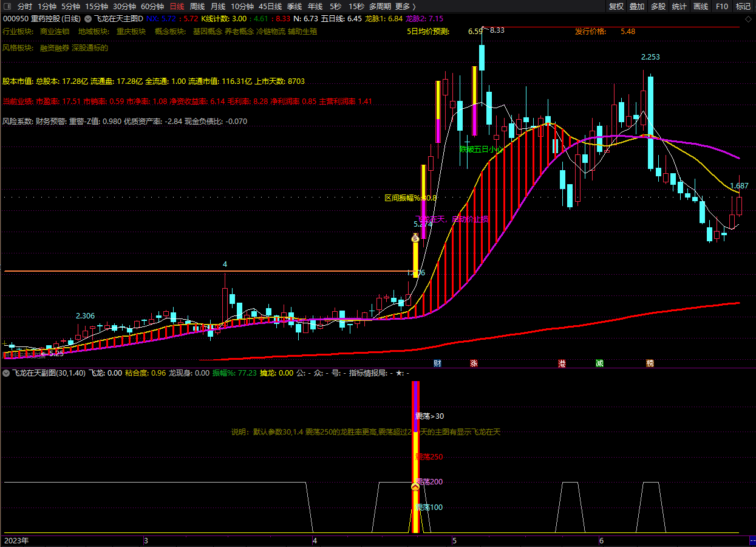Click month 6 on the timeline axis
The width and height of the screenshot is (756, 547).
(601, 540)
